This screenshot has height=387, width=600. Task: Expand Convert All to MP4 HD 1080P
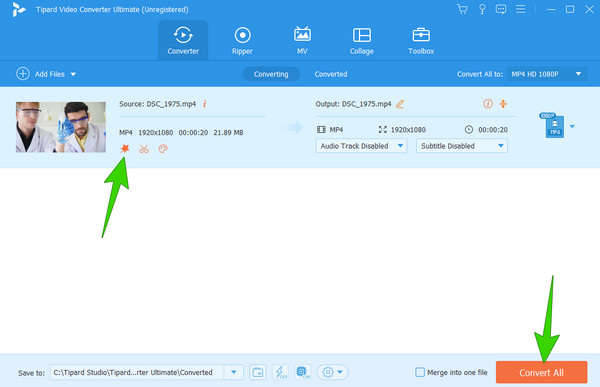(546, 74)
